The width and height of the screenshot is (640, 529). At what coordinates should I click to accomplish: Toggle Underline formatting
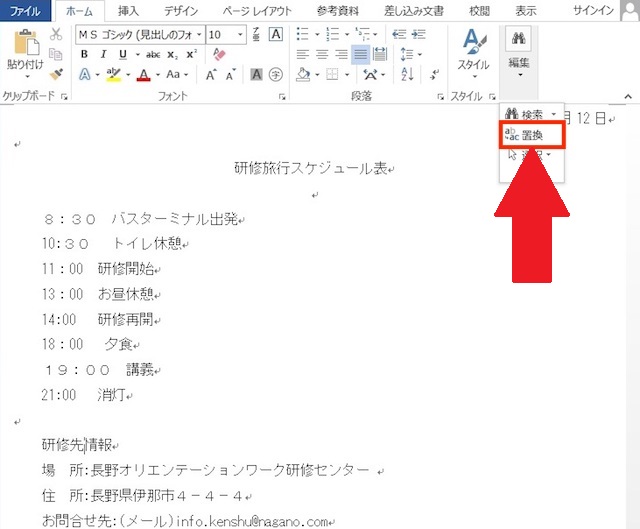(123, 54)
